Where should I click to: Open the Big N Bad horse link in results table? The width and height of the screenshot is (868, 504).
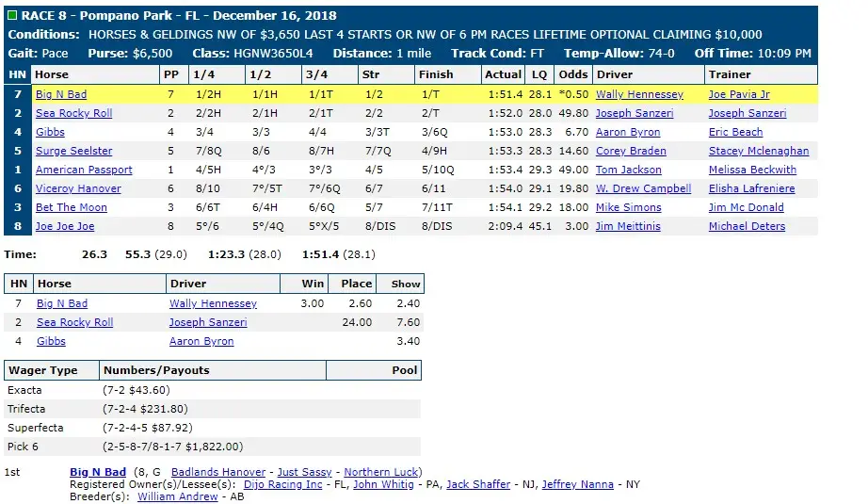click(61, 94)
